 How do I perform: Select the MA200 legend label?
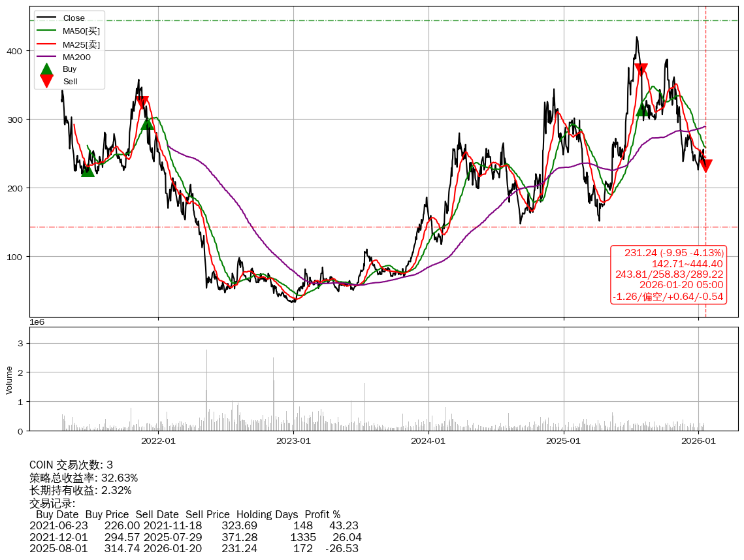coord(76,57)
